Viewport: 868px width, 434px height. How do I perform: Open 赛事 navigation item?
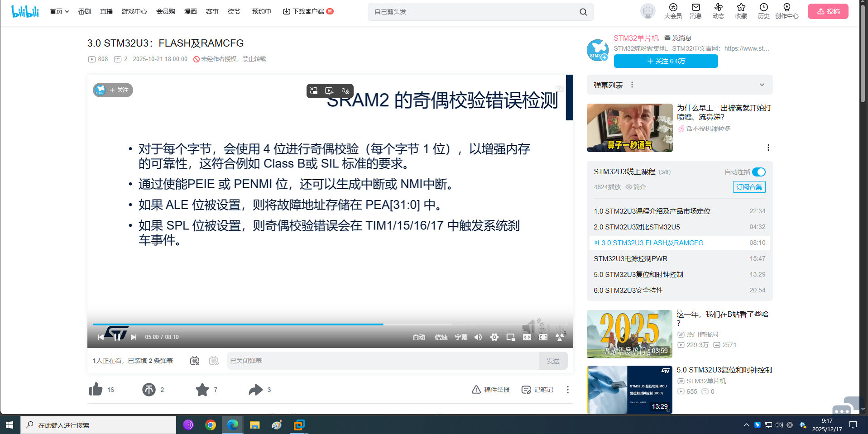[x=212, y=11]
